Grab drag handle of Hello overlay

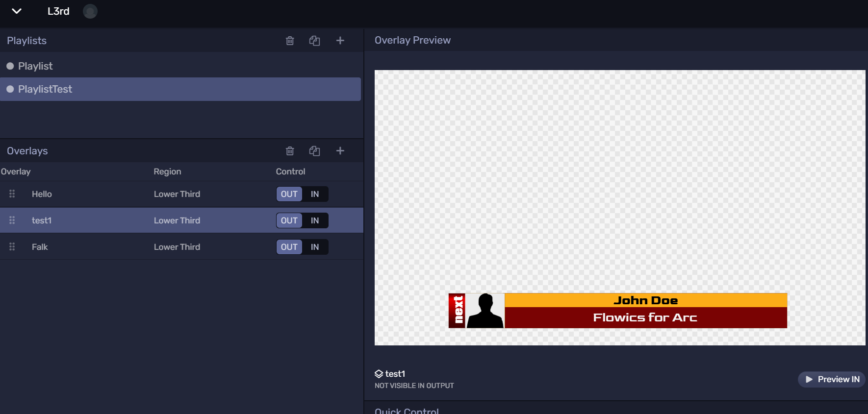(x=12, y=194)
